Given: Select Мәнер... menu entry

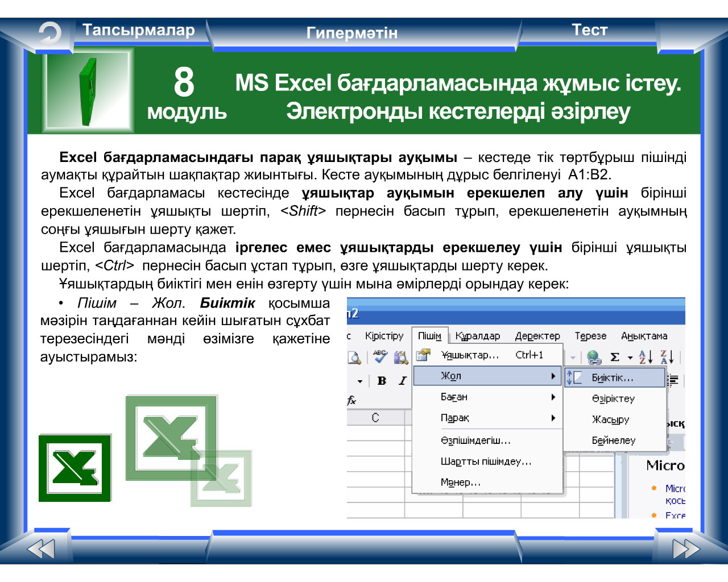Looking at the screenshot, I should [x=488, y=482].
